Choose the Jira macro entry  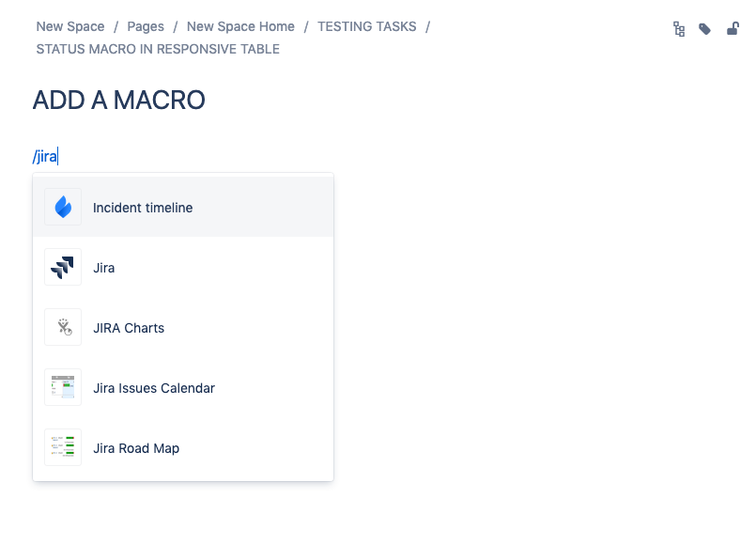click(103, 267)
